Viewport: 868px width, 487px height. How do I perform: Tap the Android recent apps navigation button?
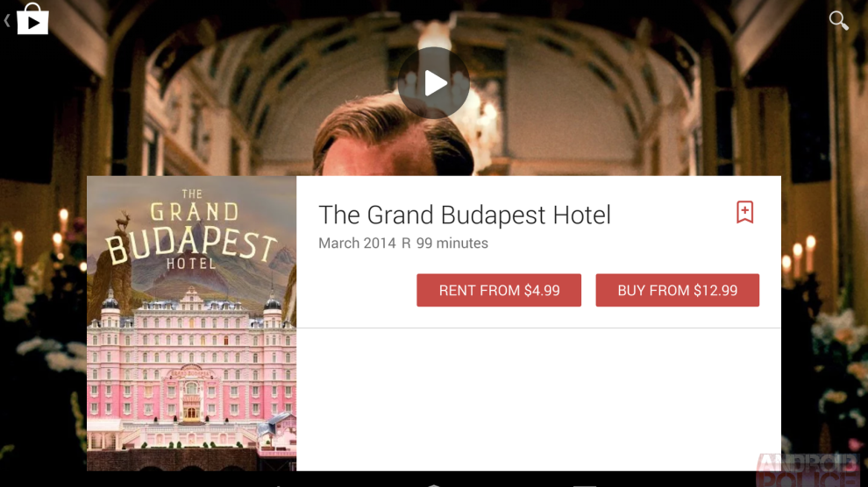(x=585, y=484)
